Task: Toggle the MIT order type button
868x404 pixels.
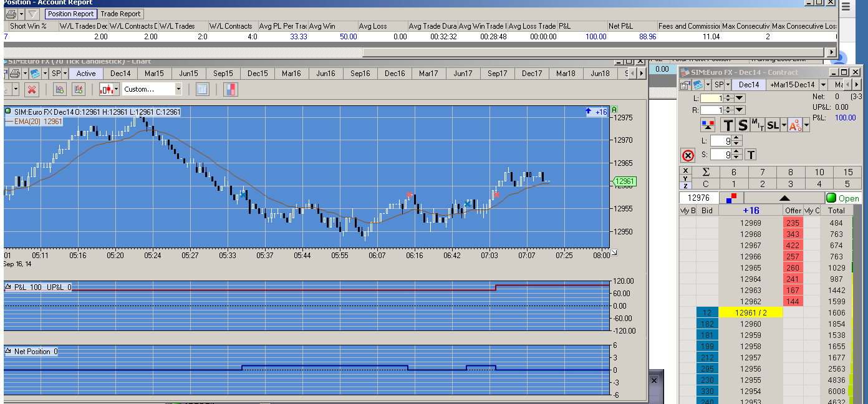Action: pyautogui.click(x=757, y=125)
